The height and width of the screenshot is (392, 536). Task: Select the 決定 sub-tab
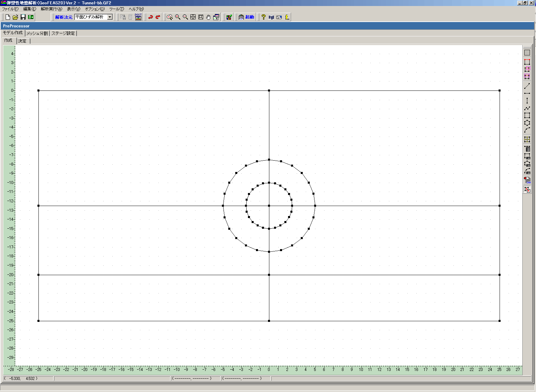(22, 41)
